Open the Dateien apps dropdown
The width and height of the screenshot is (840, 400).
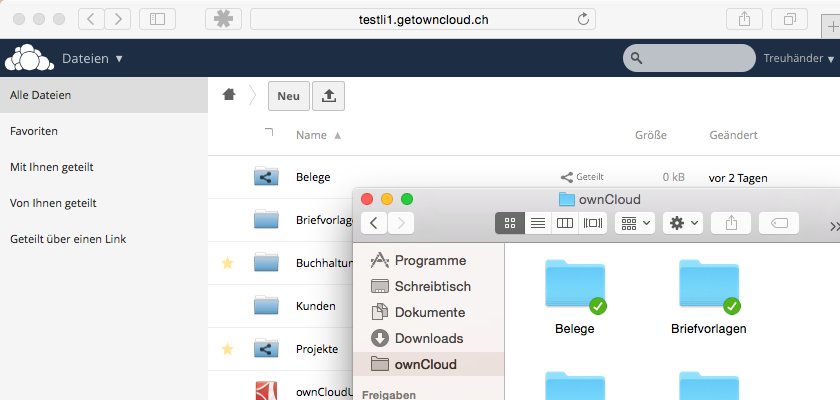click(92, 58)
